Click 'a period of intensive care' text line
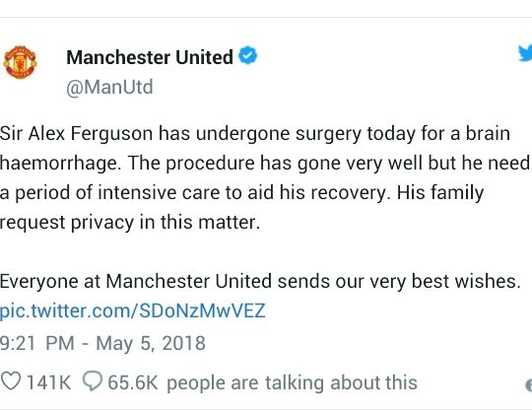Screen dimensions: 532x411 (110, 193)
